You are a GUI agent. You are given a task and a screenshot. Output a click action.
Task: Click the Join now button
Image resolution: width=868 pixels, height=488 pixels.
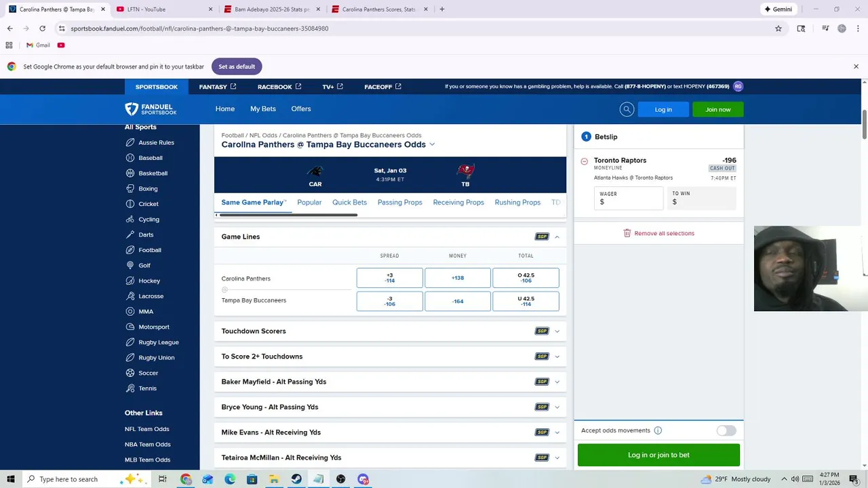point(717,109)
